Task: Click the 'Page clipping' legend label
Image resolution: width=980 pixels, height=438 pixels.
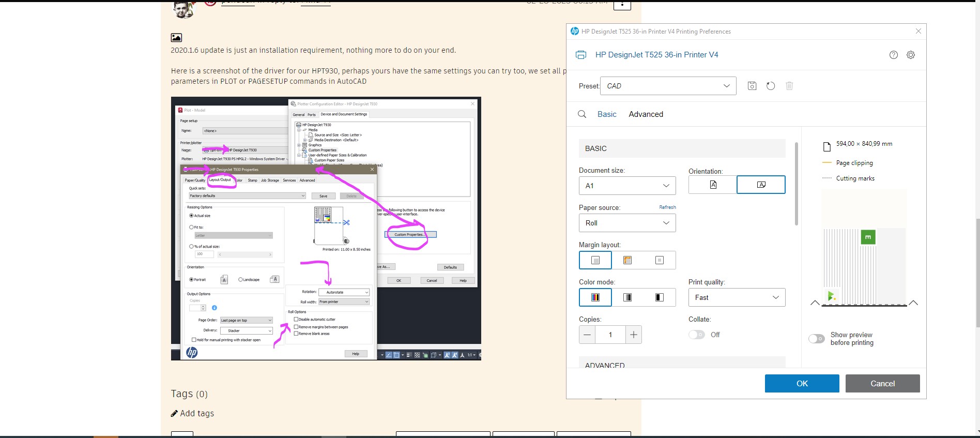Action: coord(854,163)
